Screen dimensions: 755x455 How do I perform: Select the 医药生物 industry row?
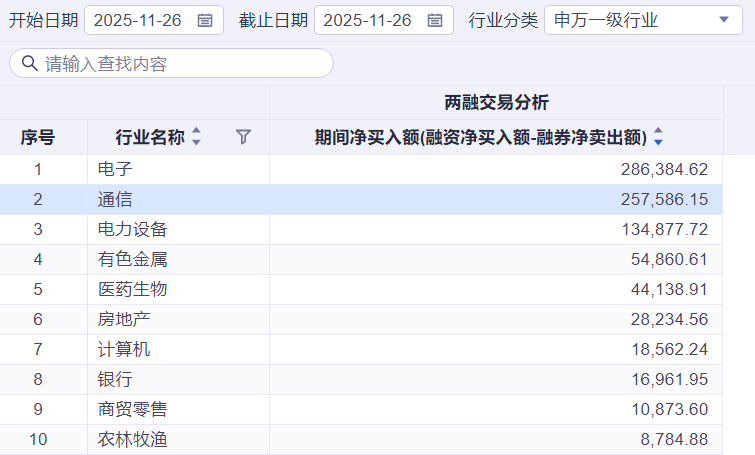tap(361, 289)
